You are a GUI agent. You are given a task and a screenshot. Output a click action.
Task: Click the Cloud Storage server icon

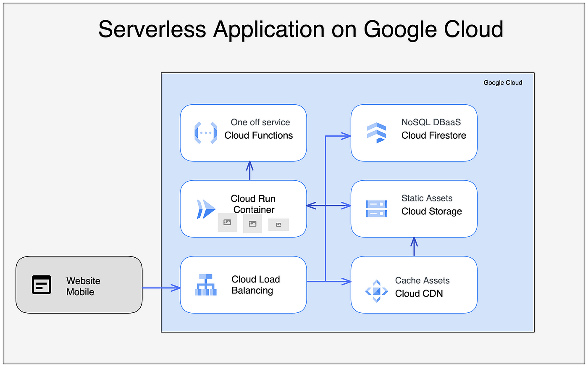(x=376, y=209)
